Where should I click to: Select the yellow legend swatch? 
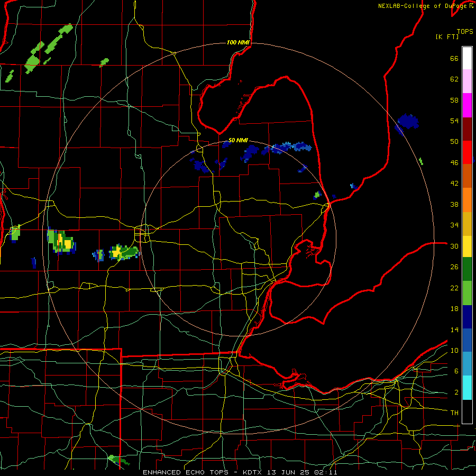coord(467,246)
